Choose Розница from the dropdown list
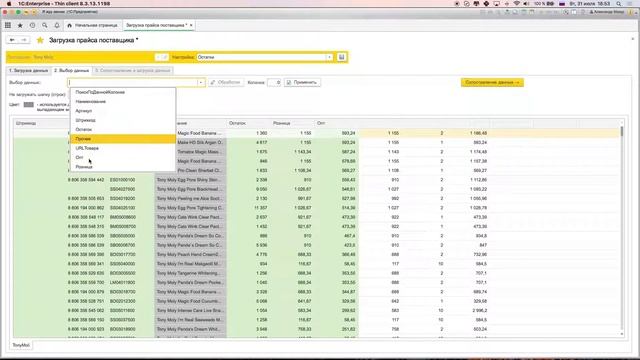Image resolution: width=640 pixels, height=360 pixels. pos(123,167)
